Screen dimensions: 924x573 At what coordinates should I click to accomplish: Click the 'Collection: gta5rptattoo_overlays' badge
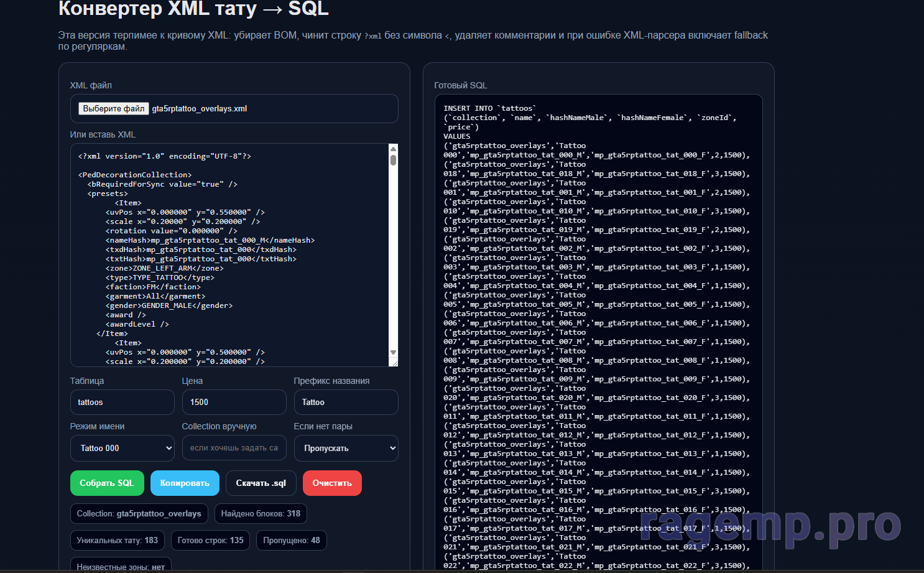(139, 514)
